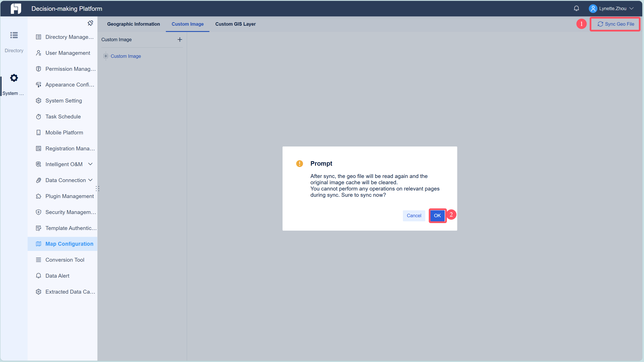Click the Mobile Platform phone icon
644x362 pixels.
tap(39, 132)
